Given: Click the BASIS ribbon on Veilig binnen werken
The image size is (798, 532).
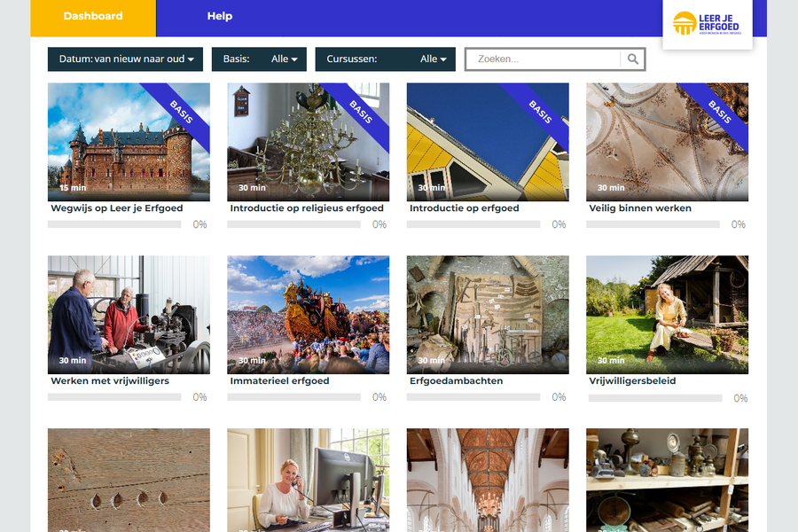Looking at the screenshot, I should (720, 112).
